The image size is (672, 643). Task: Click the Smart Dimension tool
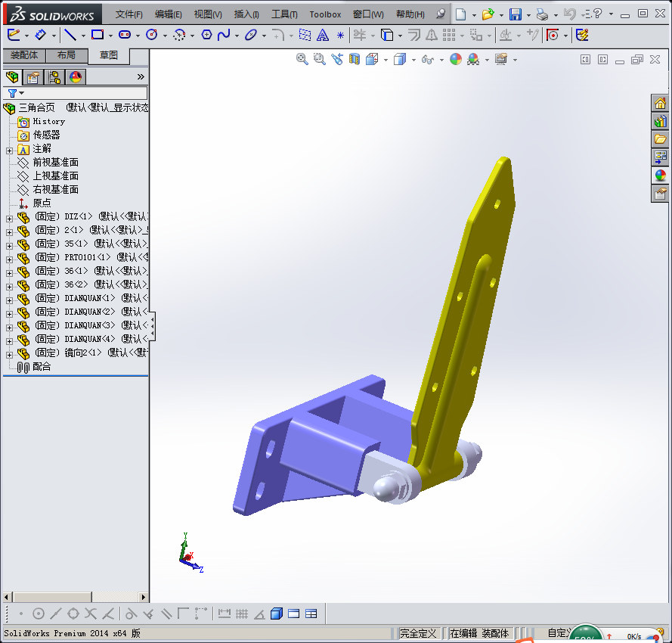(40, 35)
